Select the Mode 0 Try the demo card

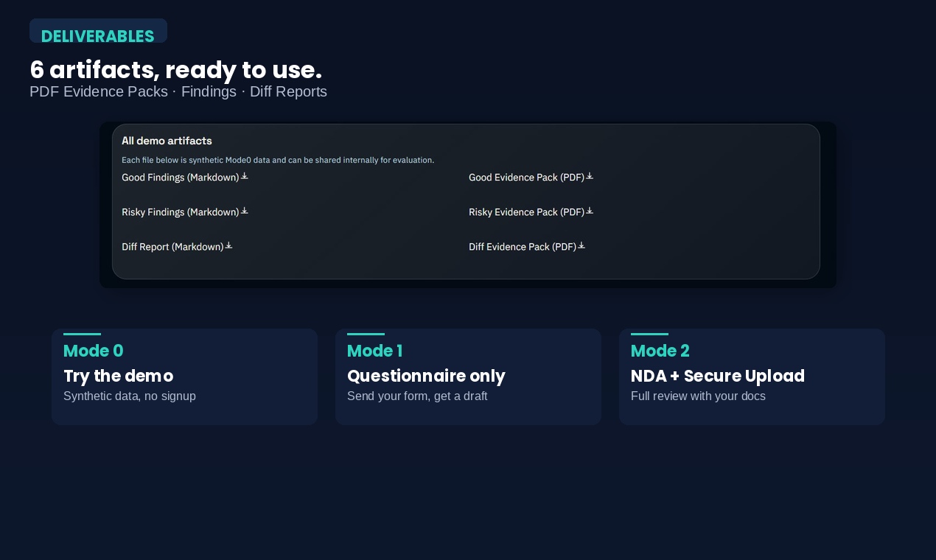pos(184,377)
